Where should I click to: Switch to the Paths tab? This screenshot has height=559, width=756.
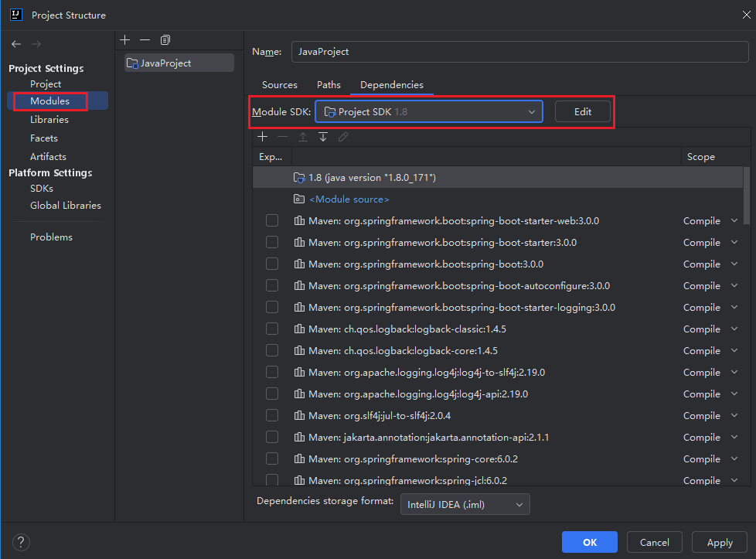pyautogui.click(x=329, y=85)
